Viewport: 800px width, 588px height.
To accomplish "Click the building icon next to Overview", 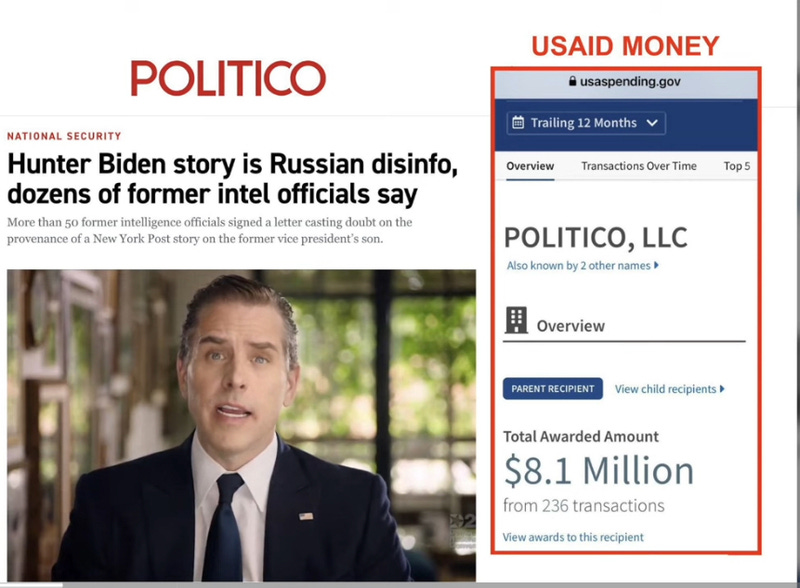I will [x=516, y=321].
